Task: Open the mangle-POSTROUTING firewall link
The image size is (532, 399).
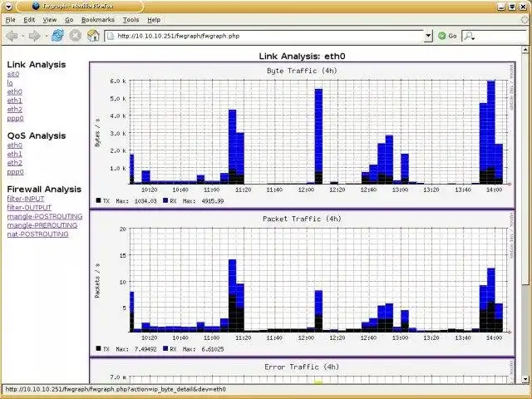Action: click(x=45, y=216)
